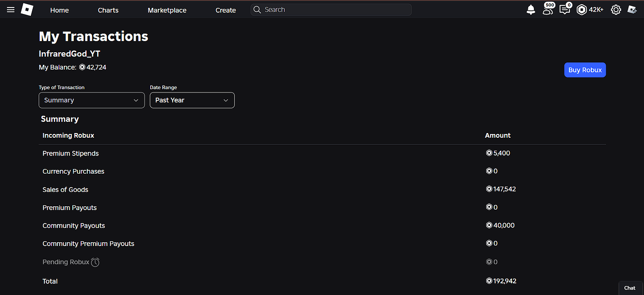Click the My Balance 42,724 value
Screen dimensions: 644x295
[x=96, y=67]
